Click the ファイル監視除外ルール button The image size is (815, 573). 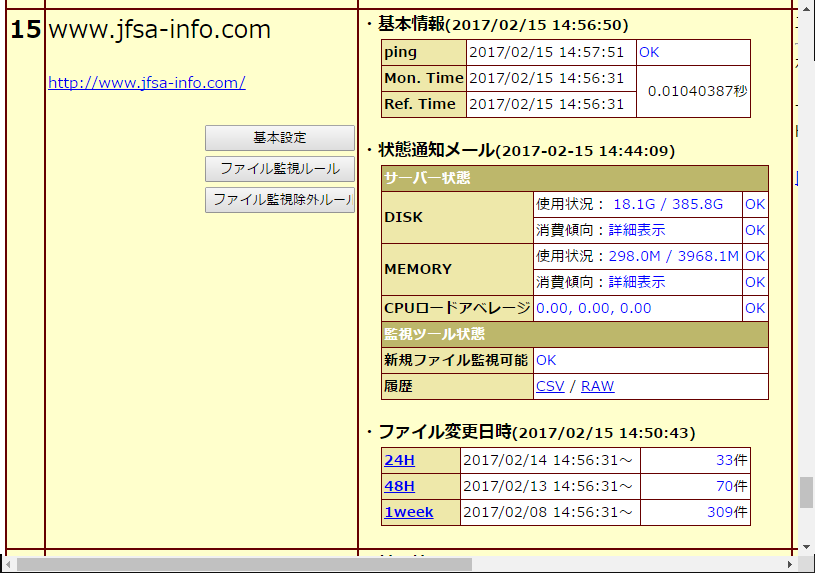tap(280, 200)
